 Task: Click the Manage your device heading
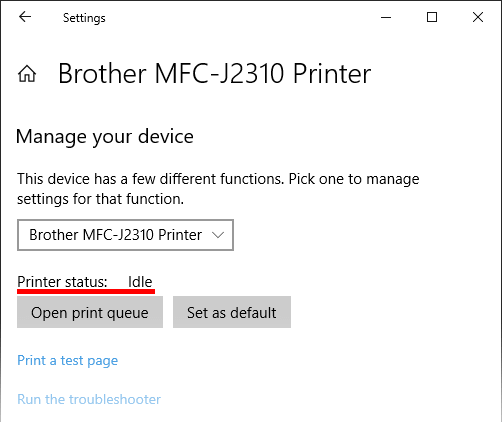tap(105, 137)
